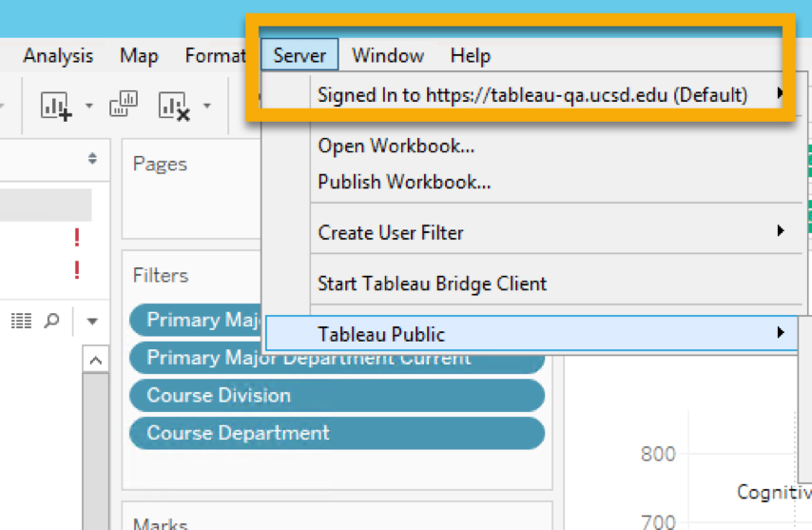Click the 800 axis label
The height and width of the screenshot is (530, 812).
(658, 454)
